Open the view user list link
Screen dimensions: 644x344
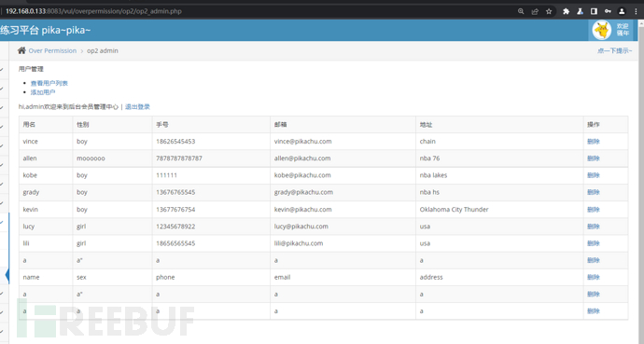click(x=49, y=83)
